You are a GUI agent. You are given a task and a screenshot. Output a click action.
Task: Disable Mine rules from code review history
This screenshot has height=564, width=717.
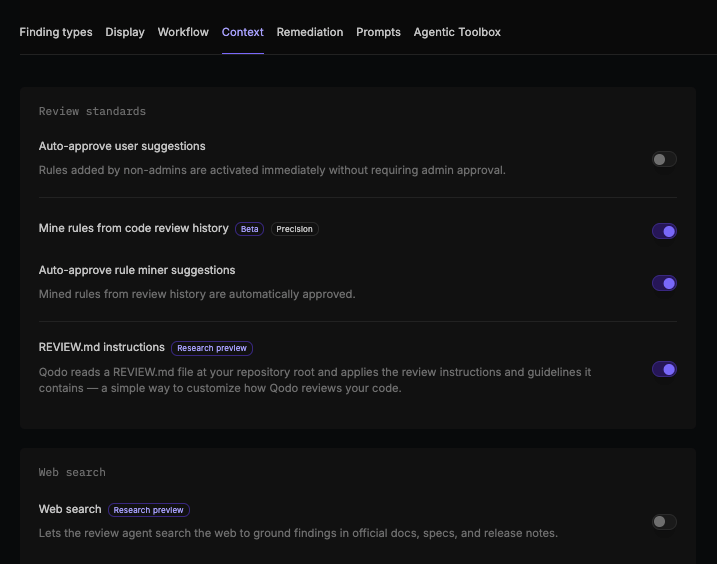(x=664, y=231)
